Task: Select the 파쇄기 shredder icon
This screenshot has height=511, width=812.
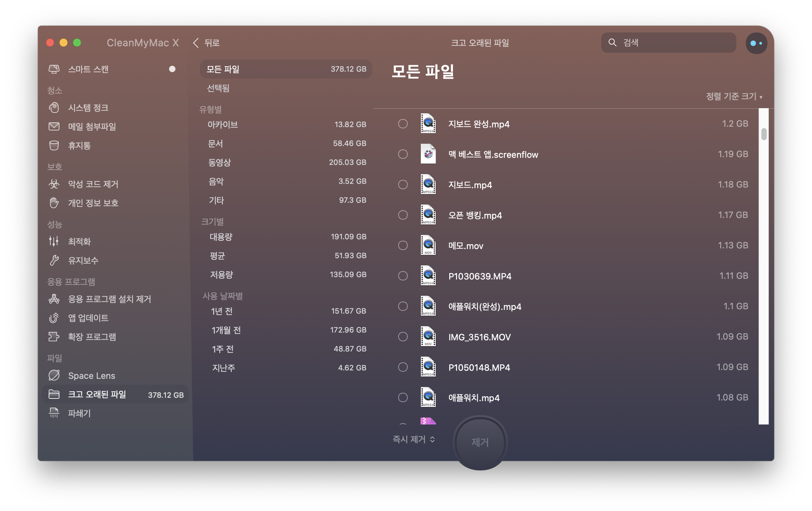Action: [54, 413]
